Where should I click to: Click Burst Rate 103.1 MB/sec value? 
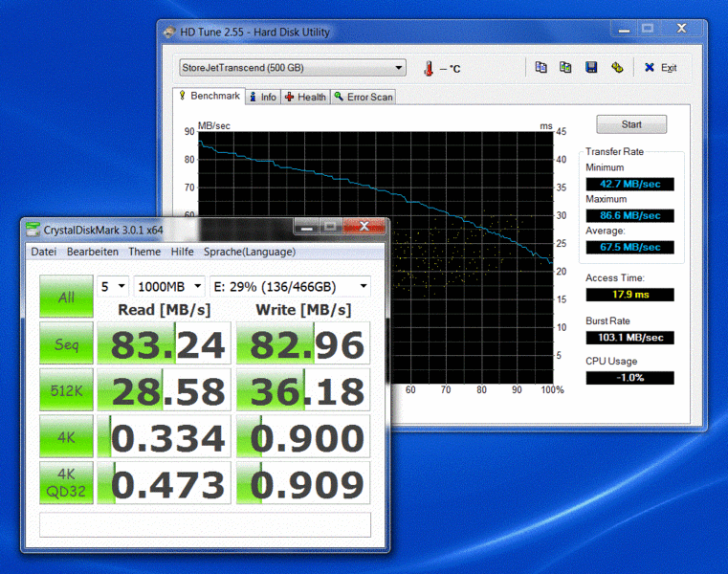click(630, 338)
